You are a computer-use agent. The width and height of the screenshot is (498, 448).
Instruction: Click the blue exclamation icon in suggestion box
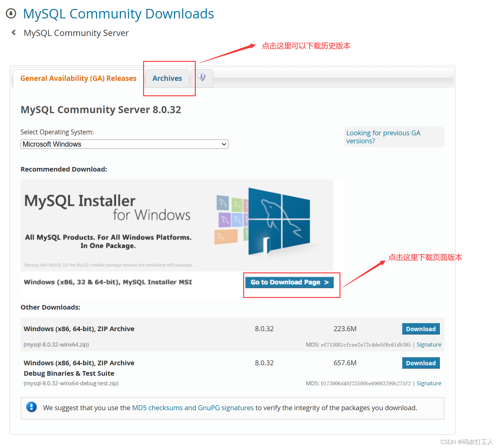31,407
